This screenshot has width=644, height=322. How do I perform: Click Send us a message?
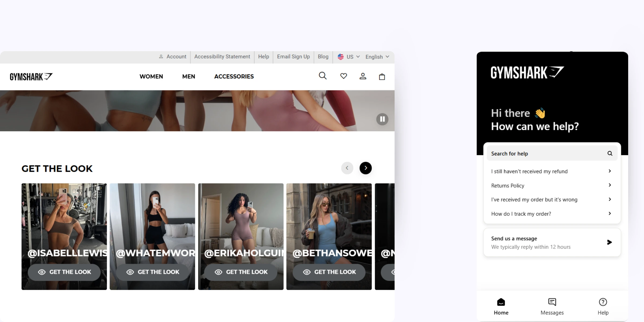[551, 242]
